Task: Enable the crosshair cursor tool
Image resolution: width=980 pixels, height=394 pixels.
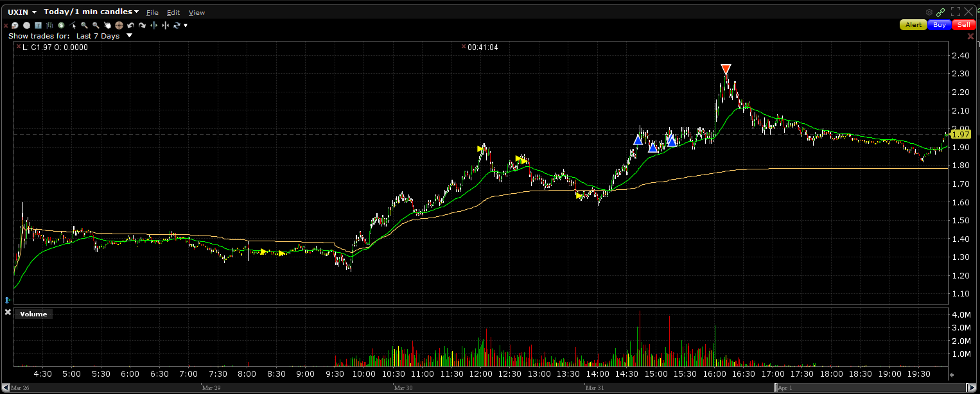Action: click(119, 25)
